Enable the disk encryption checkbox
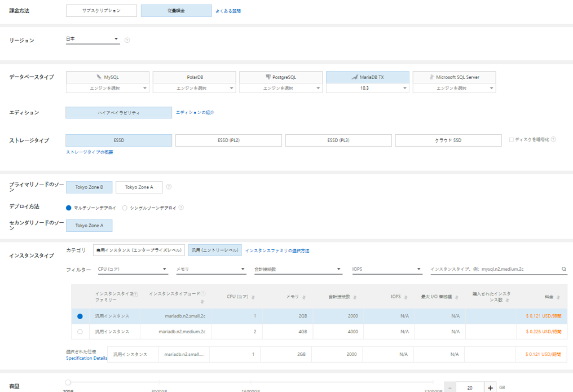 tap(511, 140)
